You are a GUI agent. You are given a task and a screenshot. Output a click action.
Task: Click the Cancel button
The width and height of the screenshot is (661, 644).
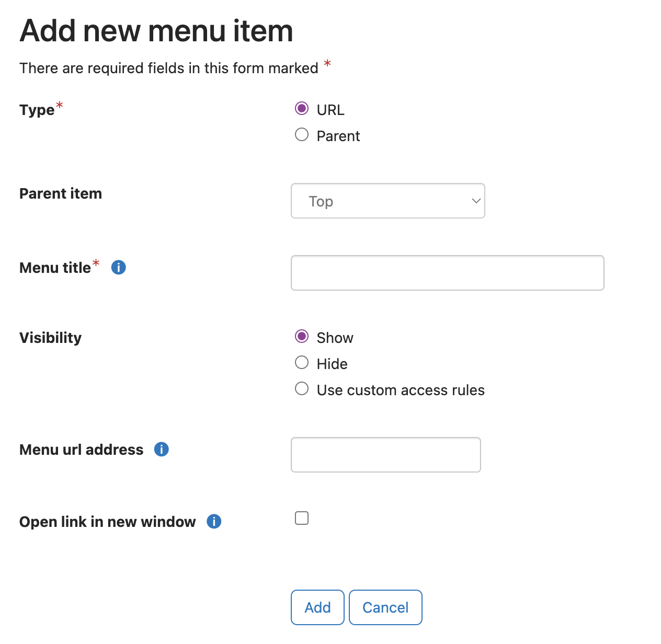pyautogui.click(x=385, y=607)
